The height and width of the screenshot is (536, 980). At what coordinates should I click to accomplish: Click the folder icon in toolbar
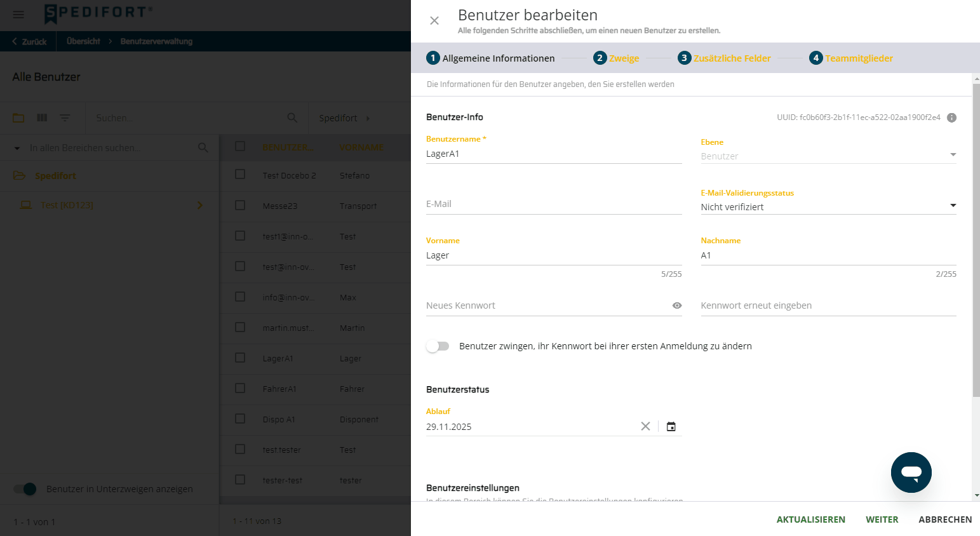18,117
